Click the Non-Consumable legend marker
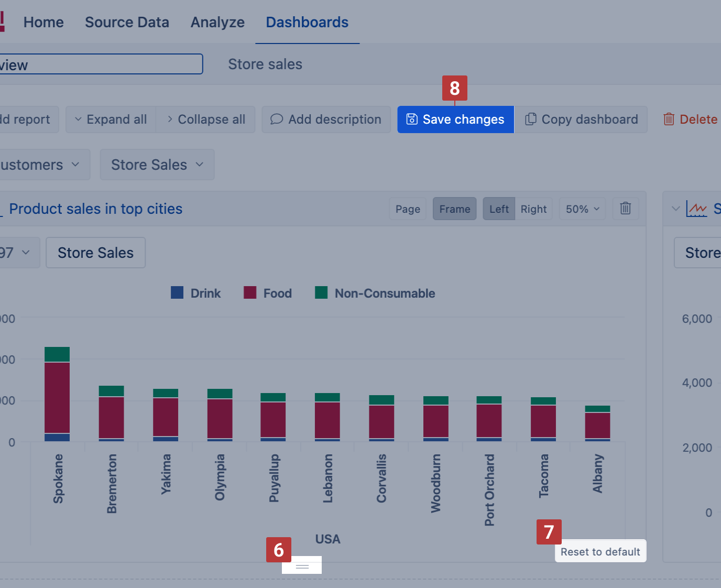 click(321, 293)
